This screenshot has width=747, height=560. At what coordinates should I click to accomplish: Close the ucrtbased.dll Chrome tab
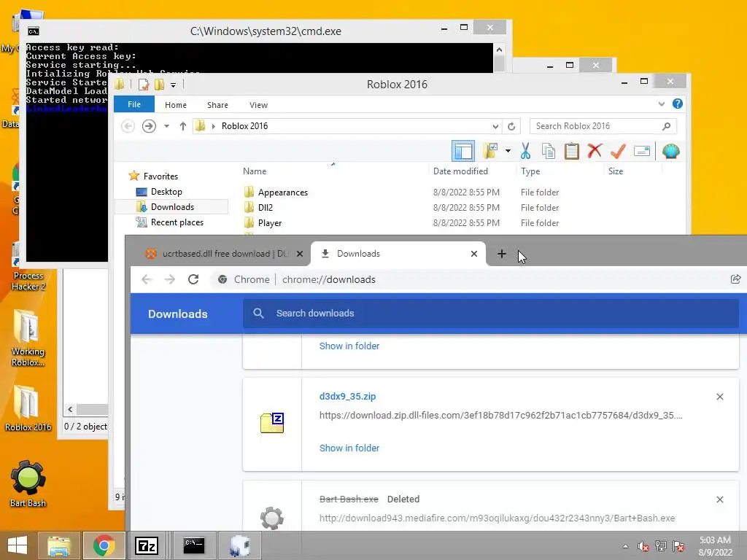tap(300, 254)
